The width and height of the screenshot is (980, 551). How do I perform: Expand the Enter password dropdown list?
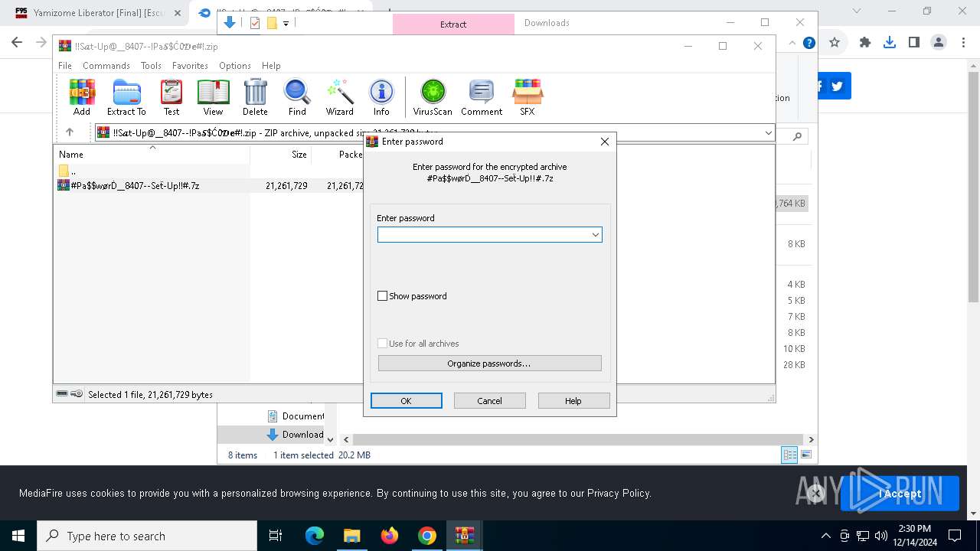click(x=595, y=235)
